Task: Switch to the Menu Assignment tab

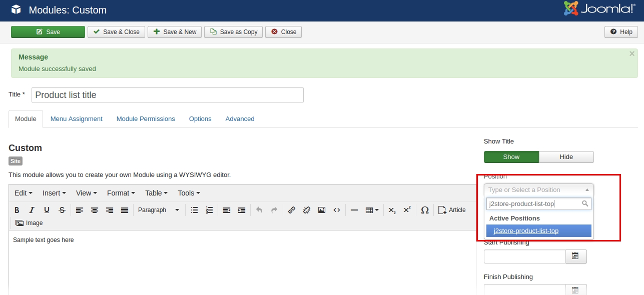Action: coord(76,119)
